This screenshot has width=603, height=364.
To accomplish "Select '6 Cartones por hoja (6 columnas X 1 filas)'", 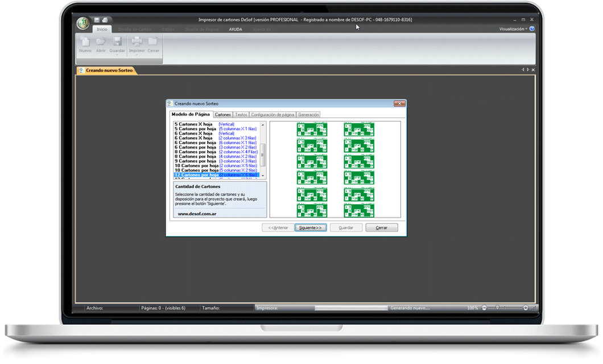I will [x=216, y=143].
